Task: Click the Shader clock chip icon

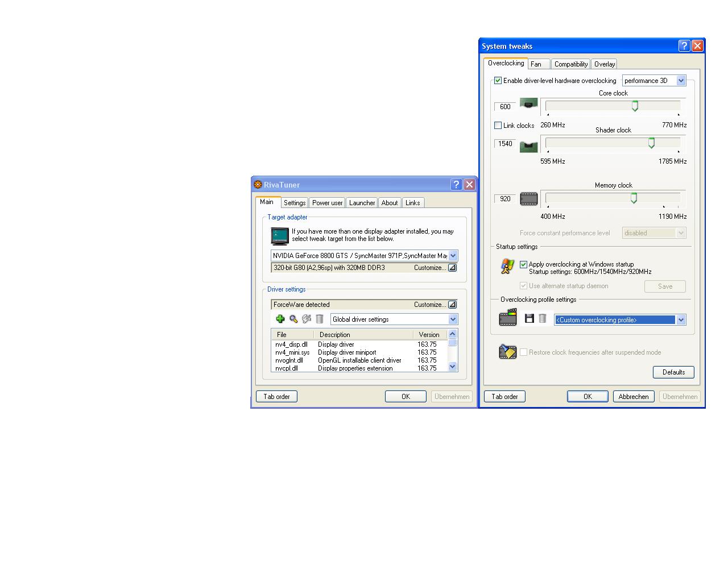Action: point(529,146)
